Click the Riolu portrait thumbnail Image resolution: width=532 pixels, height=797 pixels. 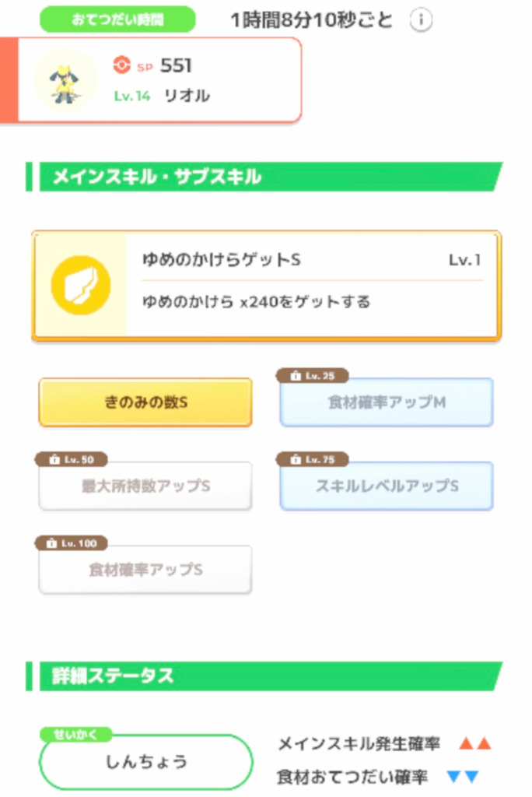click(65, 80)
